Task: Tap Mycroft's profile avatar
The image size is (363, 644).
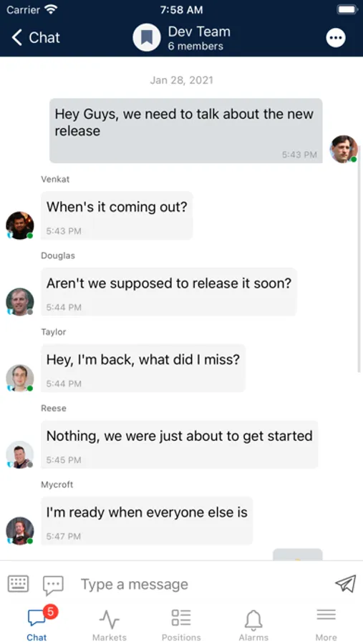Action: [20, 531]
